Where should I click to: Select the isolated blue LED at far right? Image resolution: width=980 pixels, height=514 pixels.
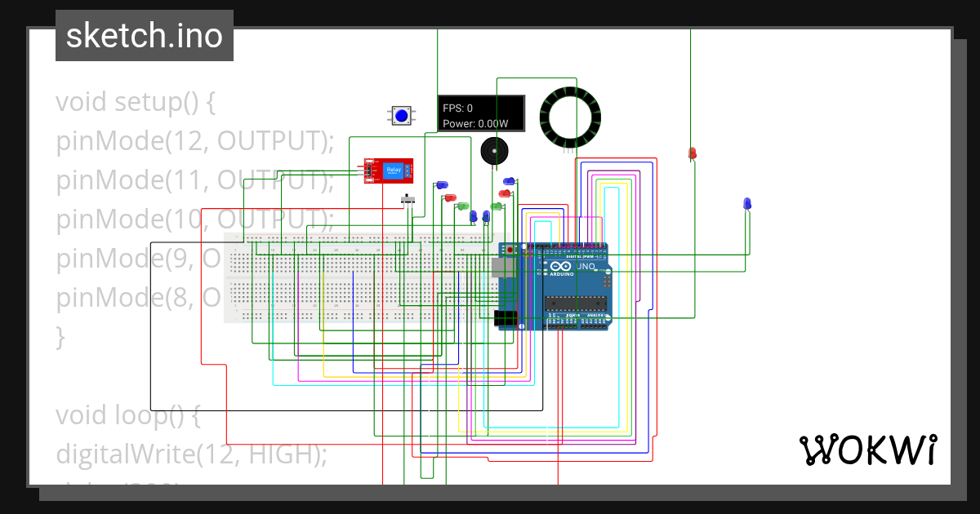[x=746, y=203]
